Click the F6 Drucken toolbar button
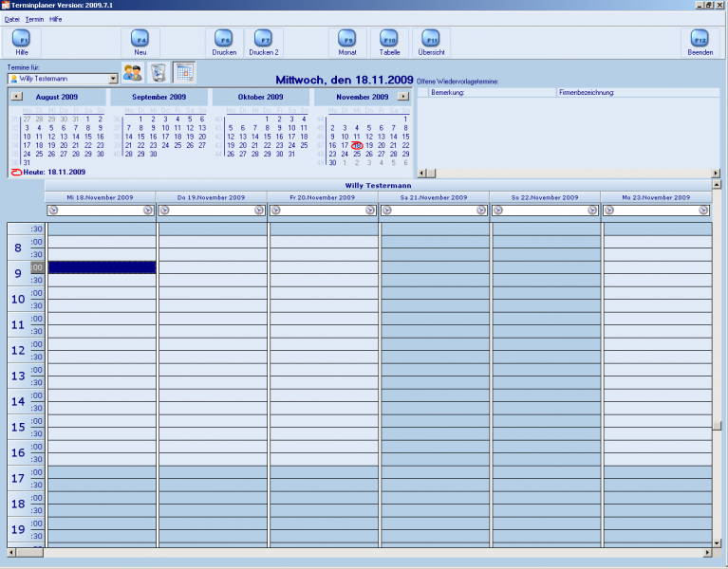This screenshot has width=728, height=569. tap(224, 42)
